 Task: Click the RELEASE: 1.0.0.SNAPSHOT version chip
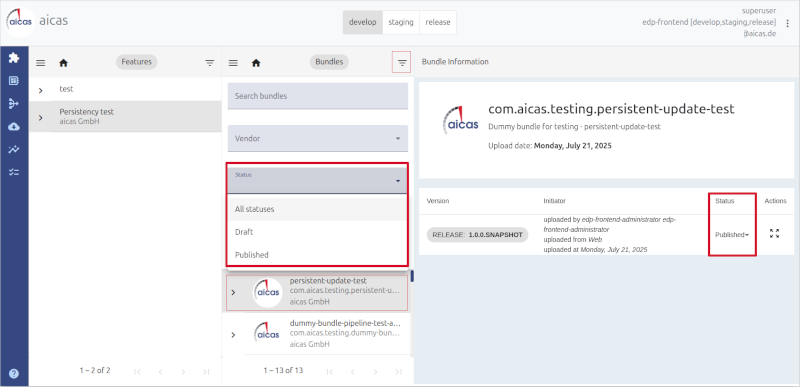point(478,235)
